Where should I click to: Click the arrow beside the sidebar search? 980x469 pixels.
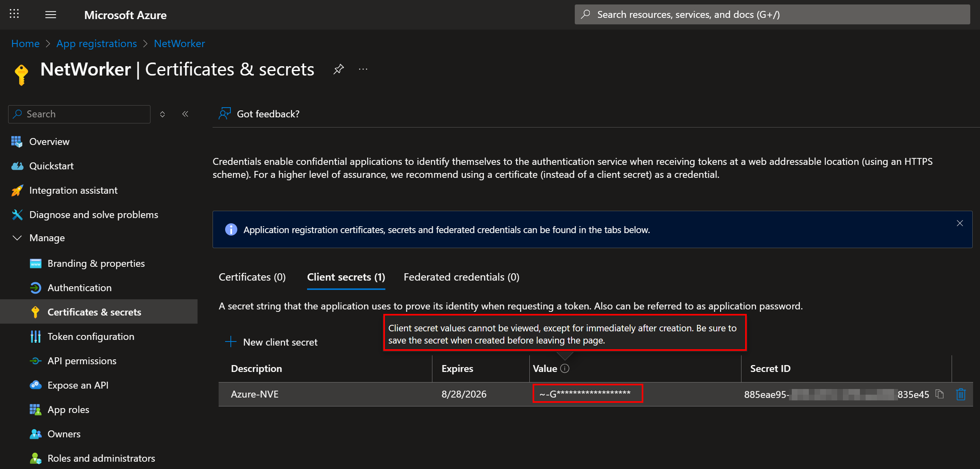click(x=163, y=114)
